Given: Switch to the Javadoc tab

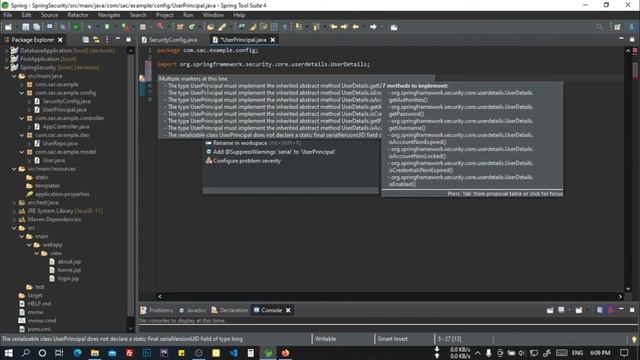Looking at the screenshot, I should (192, 310).
